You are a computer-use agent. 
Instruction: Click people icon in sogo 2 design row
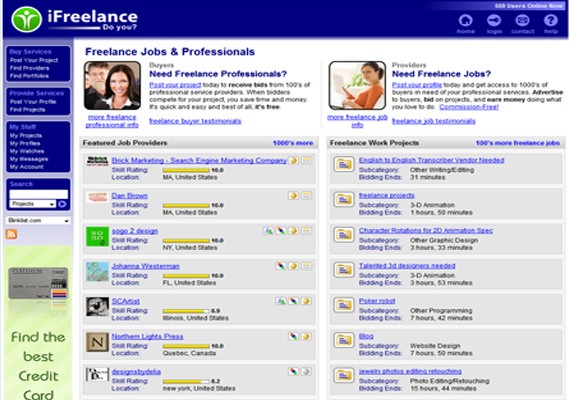(268, 231)
